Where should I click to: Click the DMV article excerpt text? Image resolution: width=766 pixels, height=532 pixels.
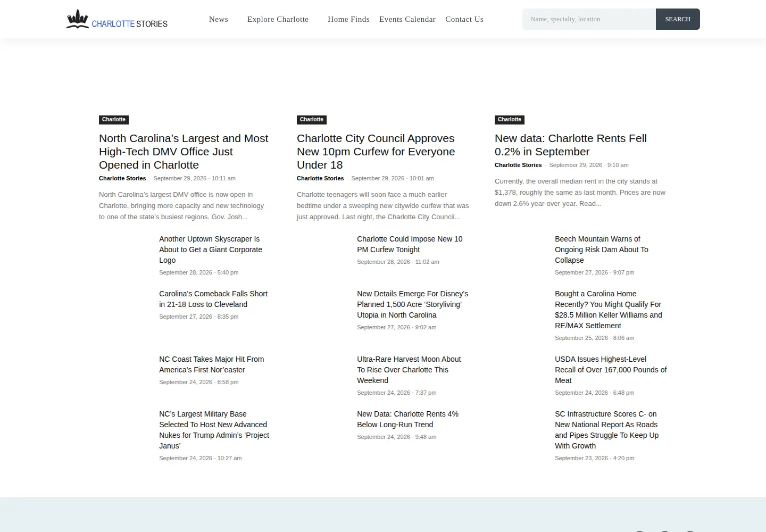(181, 206)
